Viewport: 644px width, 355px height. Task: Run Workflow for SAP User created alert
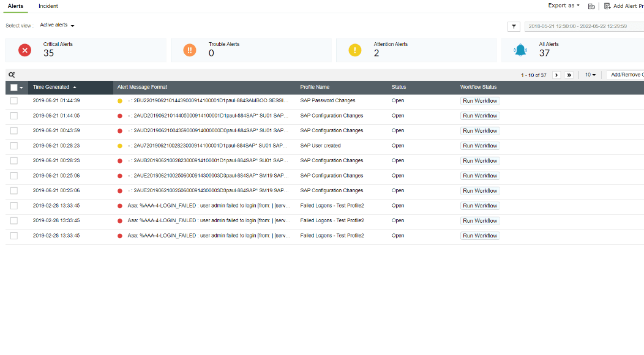pyautogui.click(x=480, y=146)
